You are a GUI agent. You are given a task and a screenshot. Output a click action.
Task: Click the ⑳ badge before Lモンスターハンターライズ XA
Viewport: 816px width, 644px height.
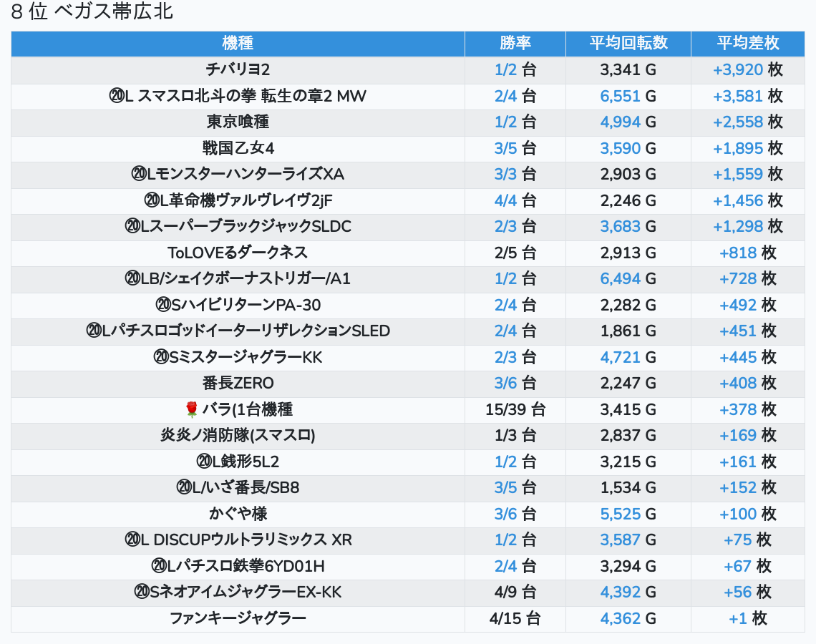point(140,175)
